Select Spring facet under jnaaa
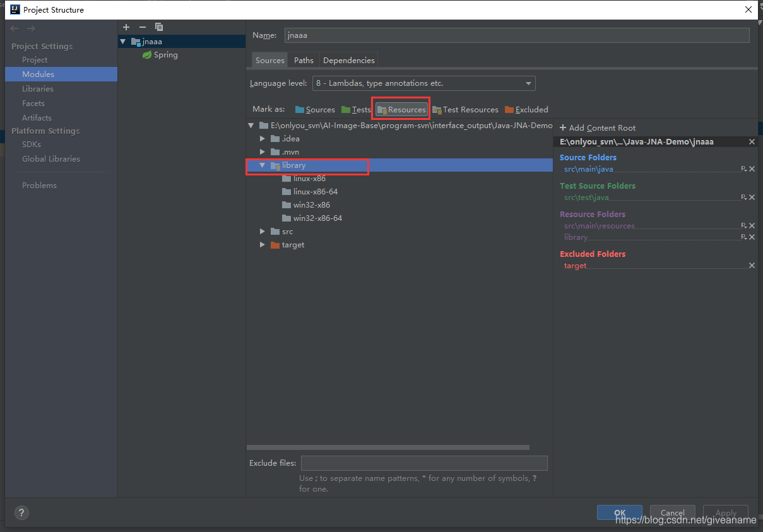The height and width of the screenshot is (532, 763). click(160, 55)
